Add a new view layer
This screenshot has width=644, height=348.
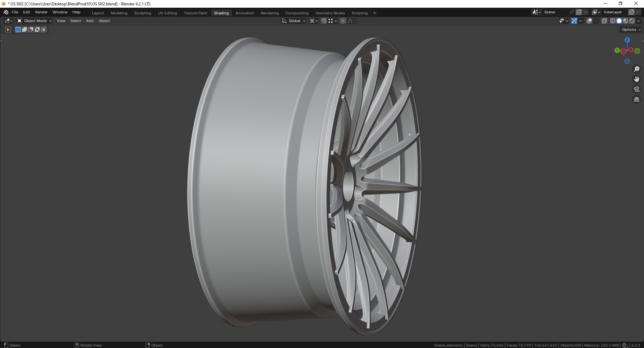[x=632, y=12]
